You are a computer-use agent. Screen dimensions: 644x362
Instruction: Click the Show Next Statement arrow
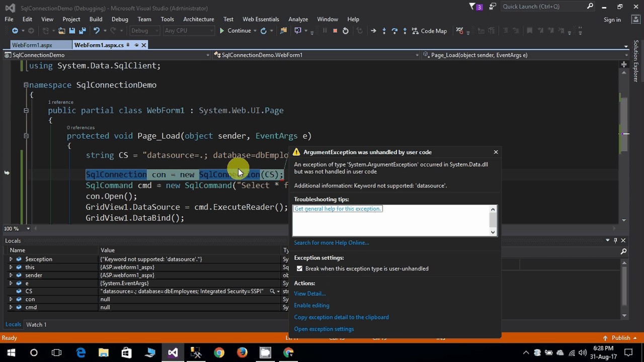373,31
